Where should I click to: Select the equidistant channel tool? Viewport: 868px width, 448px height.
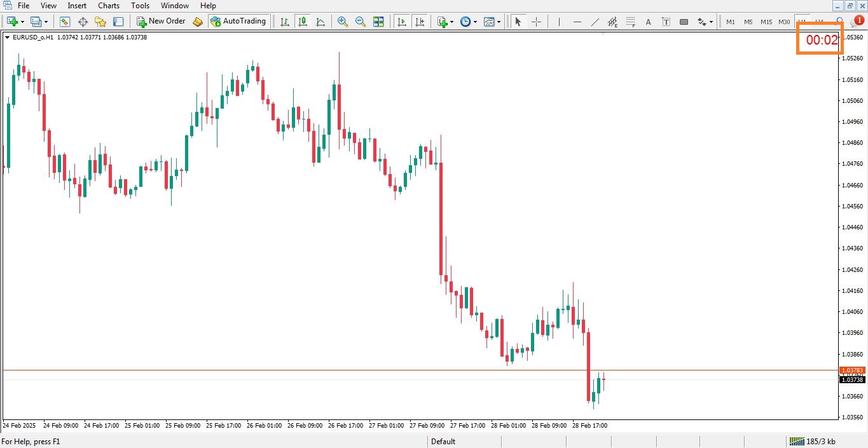612,22
